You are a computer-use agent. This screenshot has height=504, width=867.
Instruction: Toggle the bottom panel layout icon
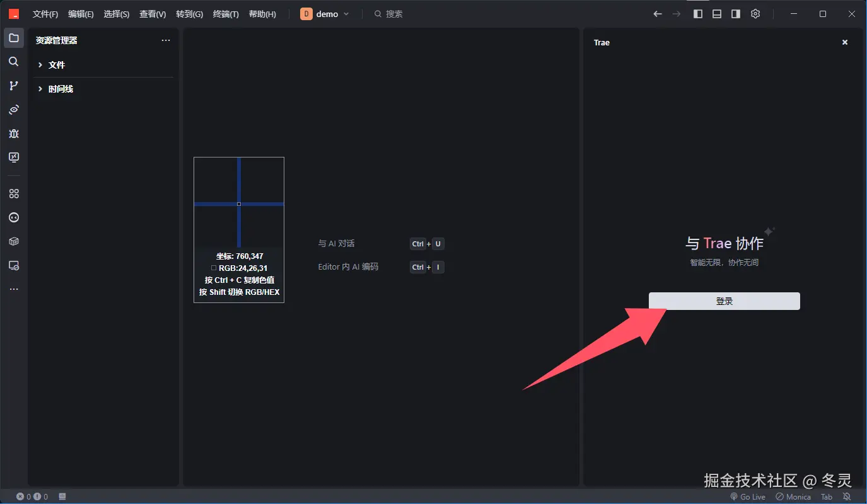click(x=717, y=14)
